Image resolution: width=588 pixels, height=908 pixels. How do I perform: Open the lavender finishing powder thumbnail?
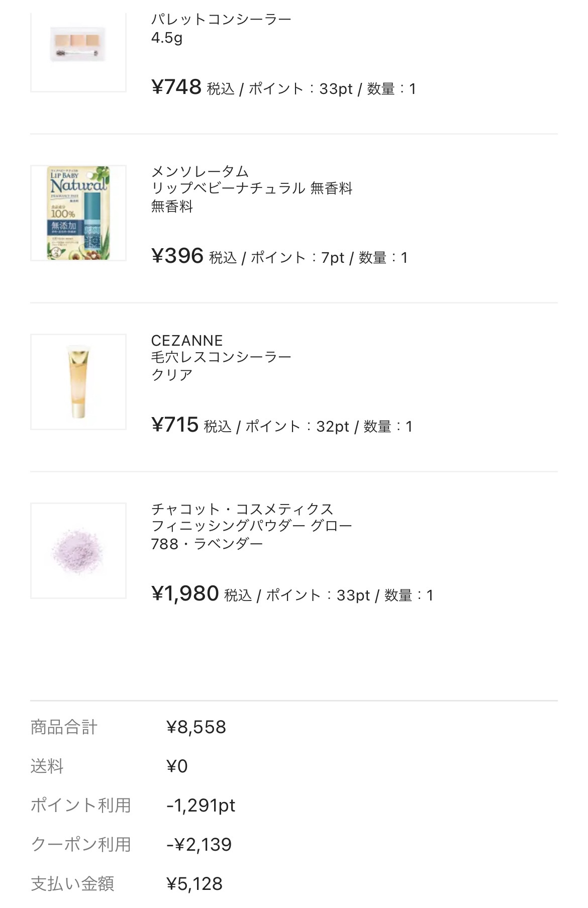tap(78, 551)
